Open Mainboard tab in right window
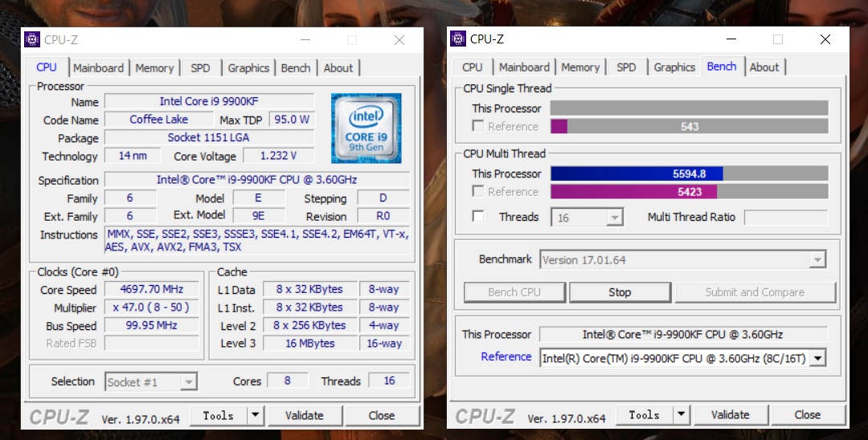This screenshot has width=868, height=440. pos(524,67)
